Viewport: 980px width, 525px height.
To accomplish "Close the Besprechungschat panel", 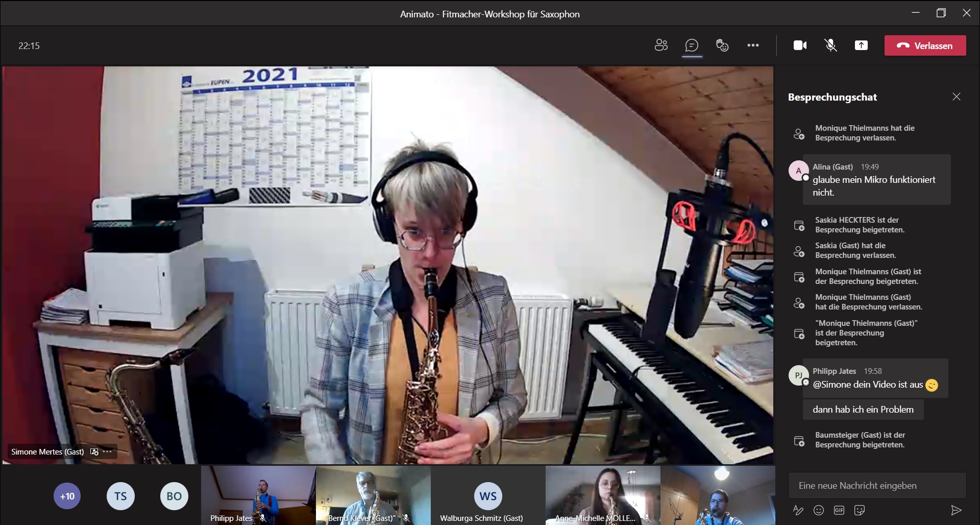I will point(957,97).
